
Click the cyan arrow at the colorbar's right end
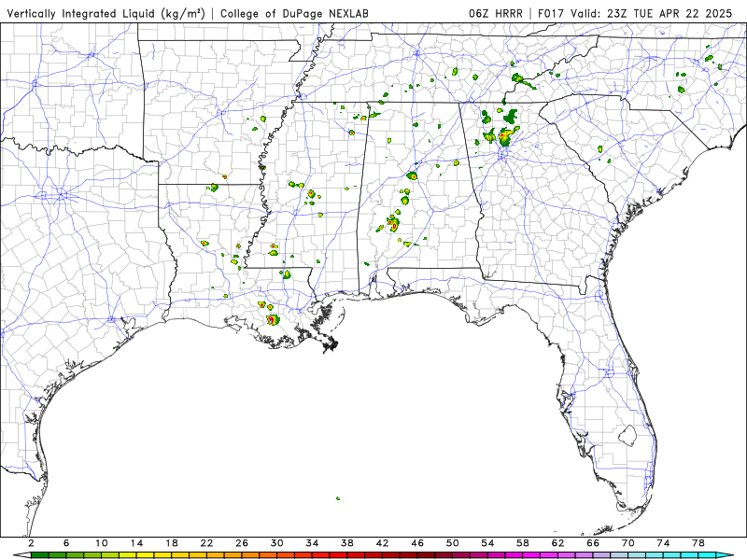point(725,555)
